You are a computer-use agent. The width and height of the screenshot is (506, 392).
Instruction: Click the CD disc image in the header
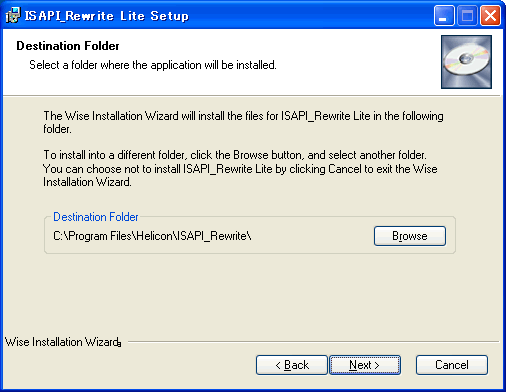466,62
